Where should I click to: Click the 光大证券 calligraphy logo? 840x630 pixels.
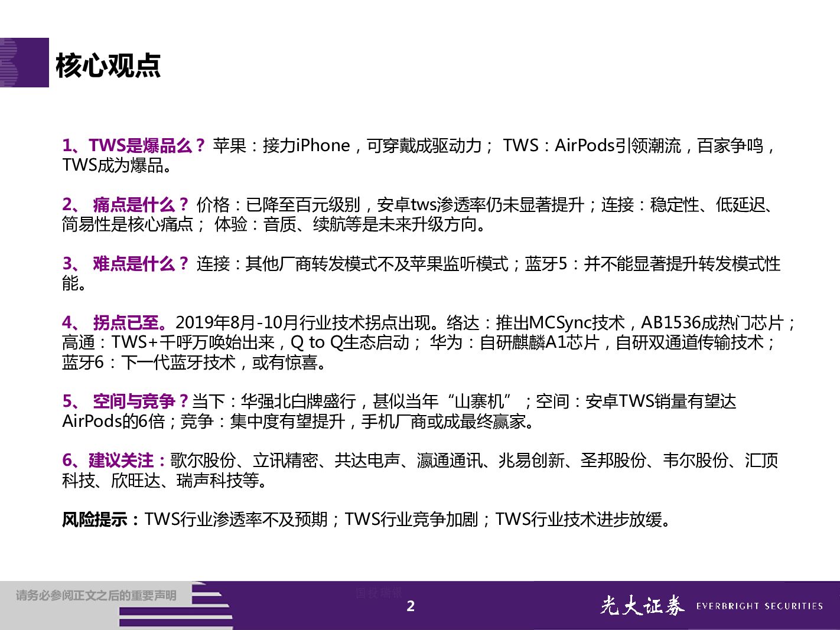tap(642, 606)
